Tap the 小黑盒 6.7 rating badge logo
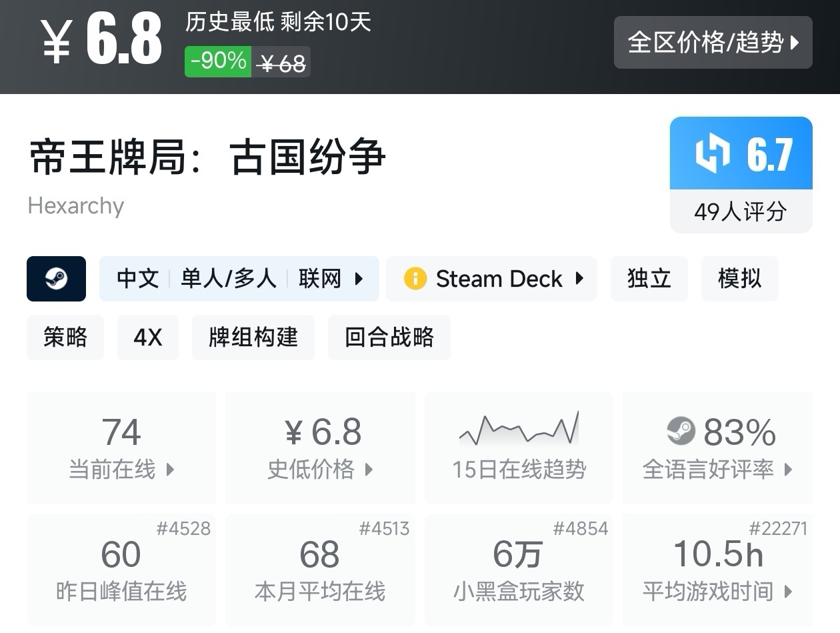 coord(713,153)
